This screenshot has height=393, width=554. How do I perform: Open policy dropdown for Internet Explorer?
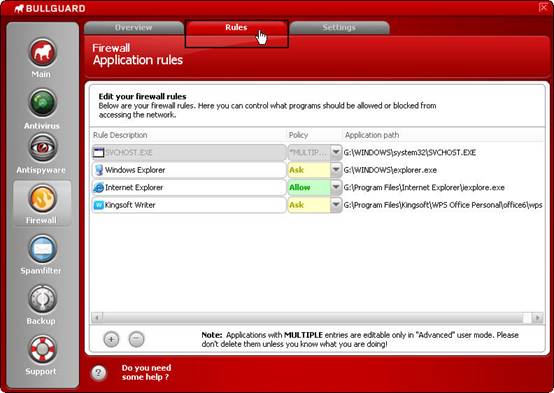[336, 187]
